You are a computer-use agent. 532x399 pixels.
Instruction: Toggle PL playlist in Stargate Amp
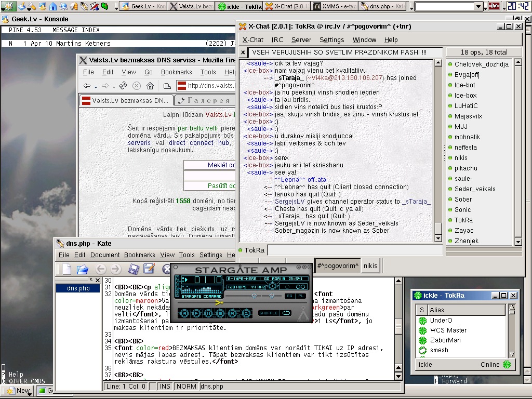(301, 296)
